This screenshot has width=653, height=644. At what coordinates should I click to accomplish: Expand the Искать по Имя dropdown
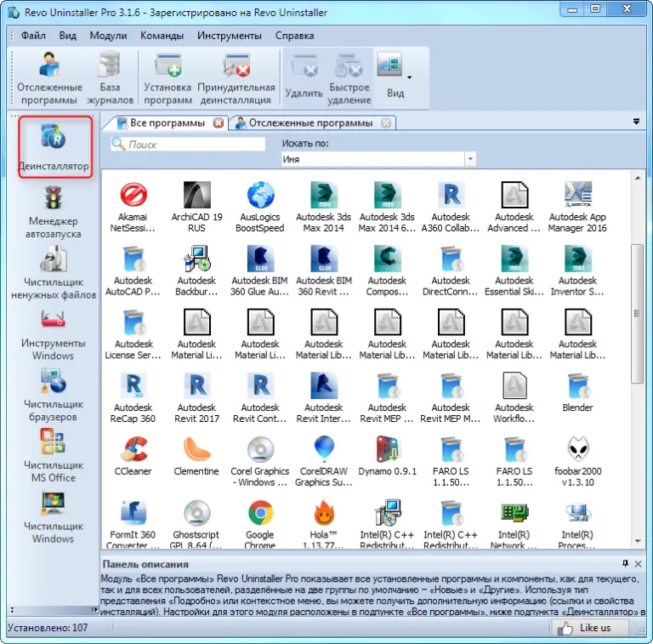coord(470,159)
